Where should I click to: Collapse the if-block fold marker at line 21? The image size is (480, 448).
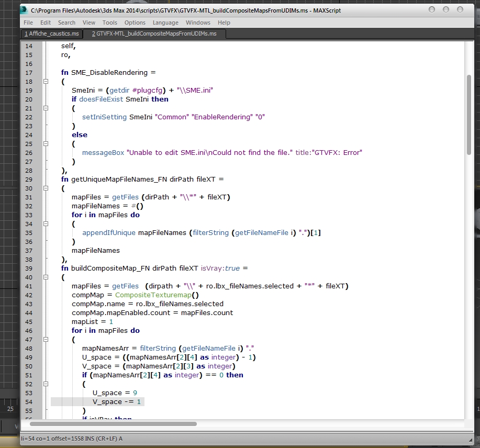(x=46, y=108)
